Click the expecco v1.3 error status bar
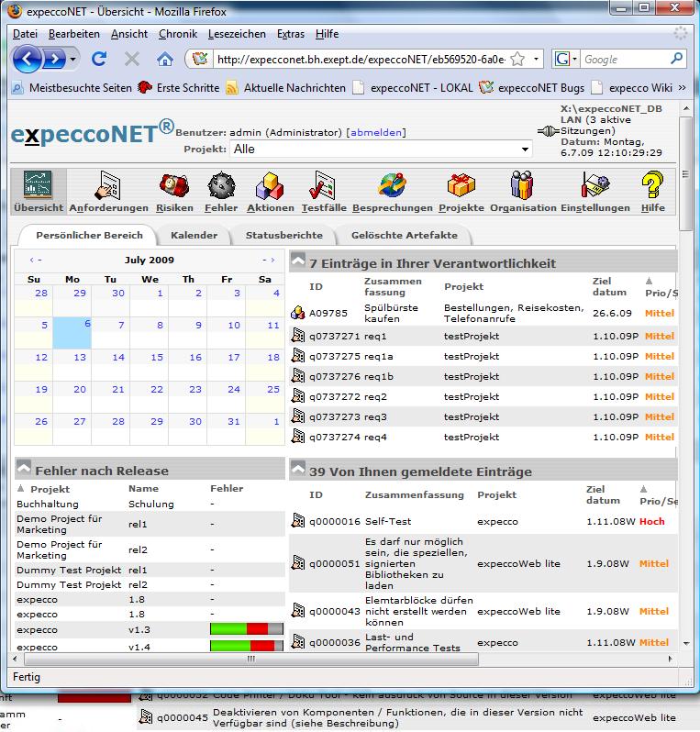This screenshot has height=732, width=700. [x=246, y=630]
